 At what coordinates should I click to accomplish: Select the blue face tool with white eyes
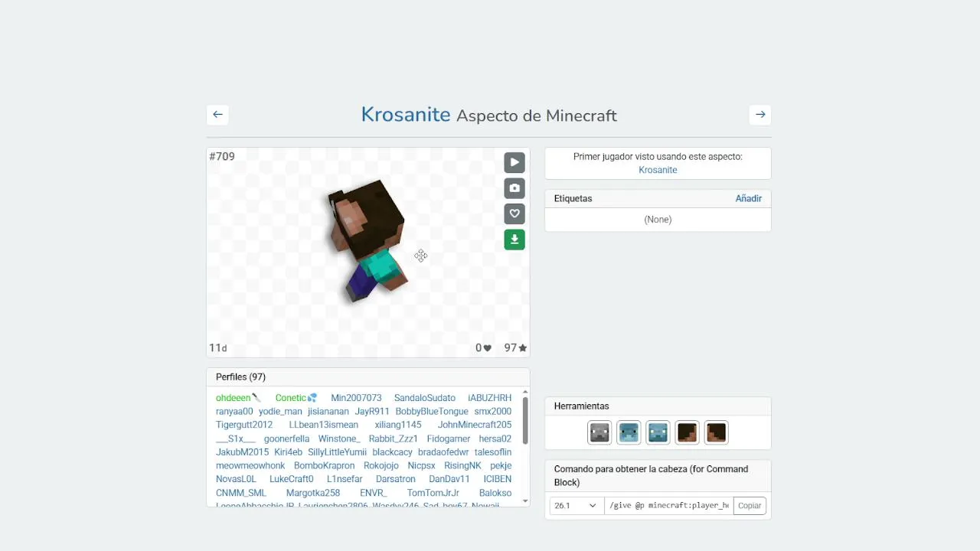pyautogui.click(x=658, y=432)
